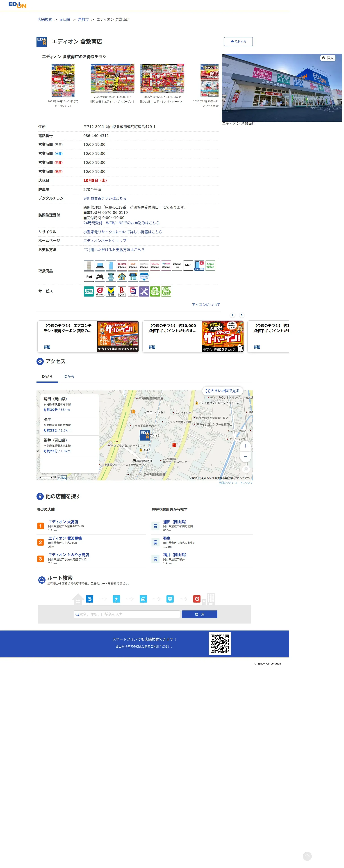Open 倉敷市 breadcrumb link
Viewport: 344px width, 868px height.
coord(83,20)
